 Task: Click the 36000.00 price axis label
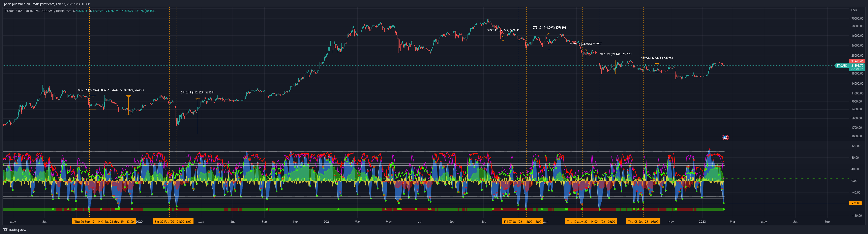pyautogui.click(x=857, y=46)
